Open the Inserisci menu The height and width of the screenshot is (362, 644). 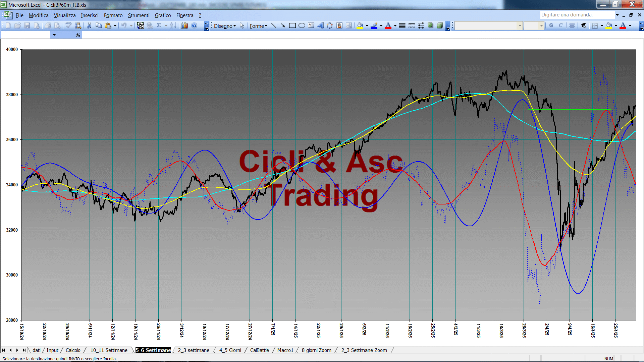pyautogui.click(x=90, y=15)
